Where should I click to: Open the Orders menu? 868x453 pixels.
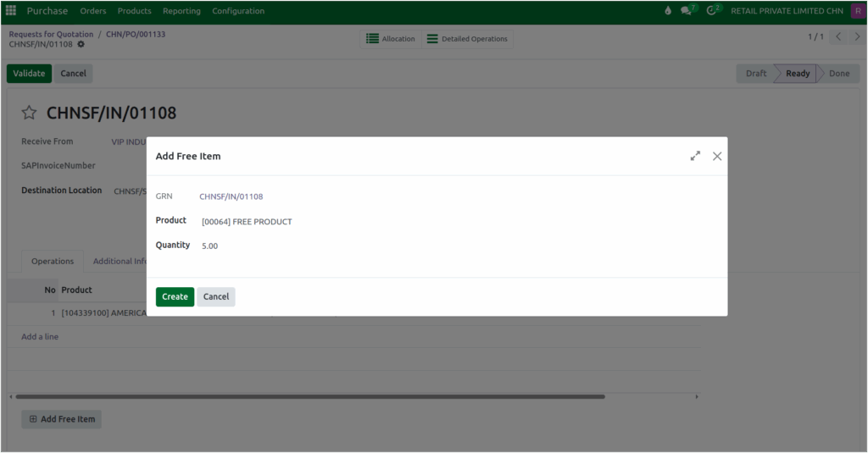(x=93, y=11)
